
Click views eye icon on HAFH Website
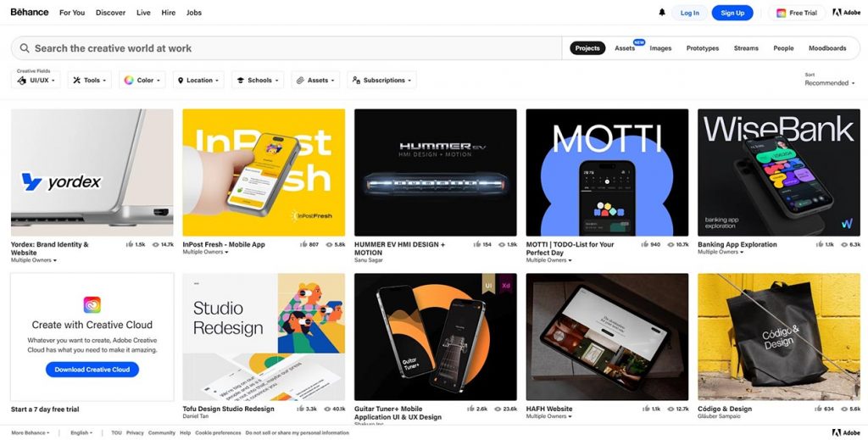671,409
